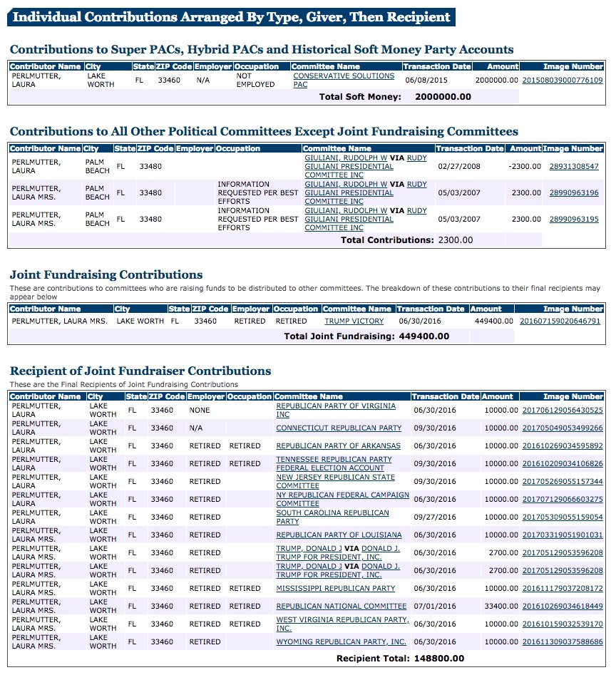Click the 'NONE' employer cell in Virginia row

click(x=200, y=411)
